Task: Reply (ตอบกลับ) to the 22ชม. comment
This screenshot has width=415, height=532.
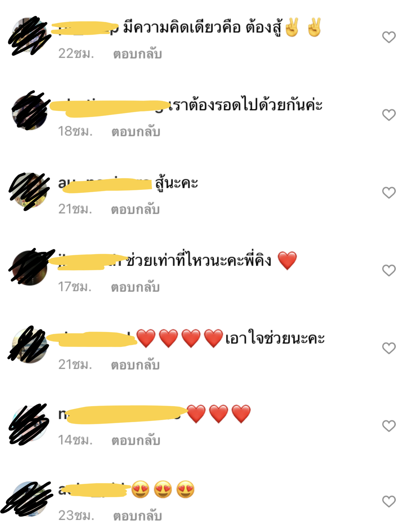Action: point(138,54)
